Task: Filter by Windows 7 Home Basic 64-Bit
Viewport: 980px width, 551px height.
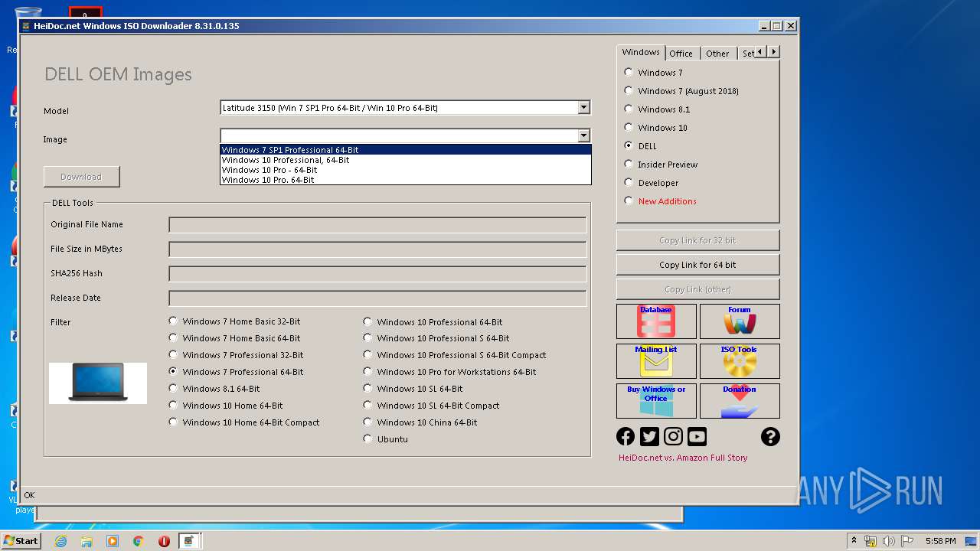Action: (x=174, y=337)
